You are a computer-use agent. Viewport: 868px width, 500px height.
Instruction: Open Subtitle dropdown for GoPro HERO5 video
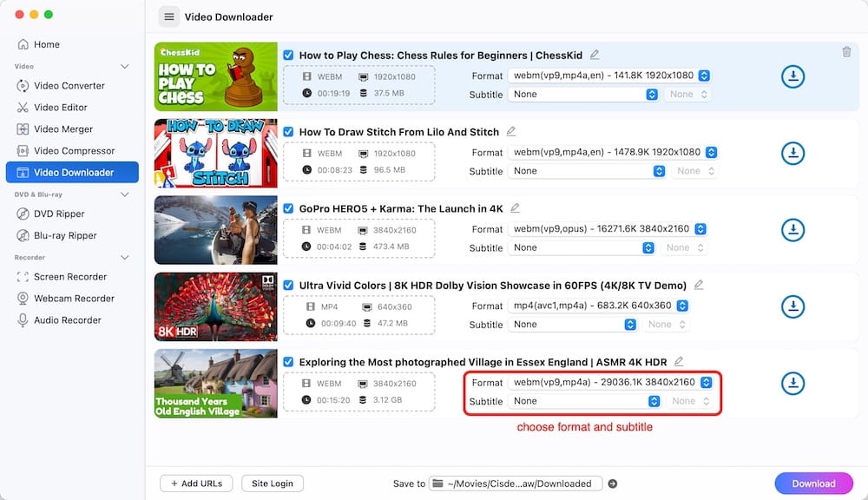[582, 247]
